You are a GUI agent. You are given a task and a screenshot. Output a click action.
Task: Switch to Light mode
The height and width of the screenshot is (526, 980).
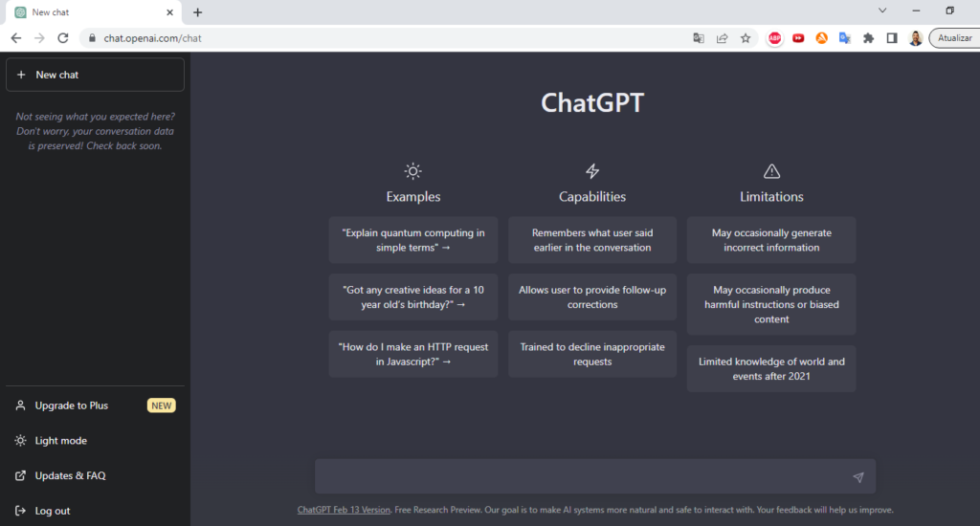pyautogui.click(x=95, y=441)
